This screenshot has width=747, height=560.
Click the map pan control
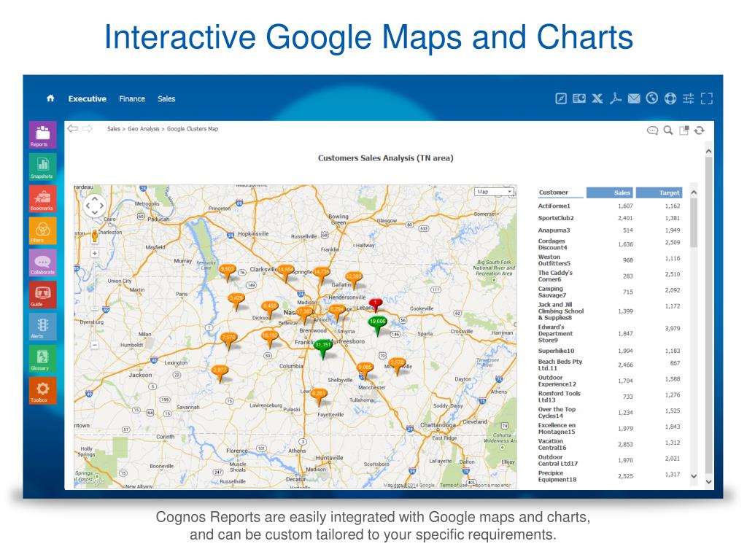94,206
